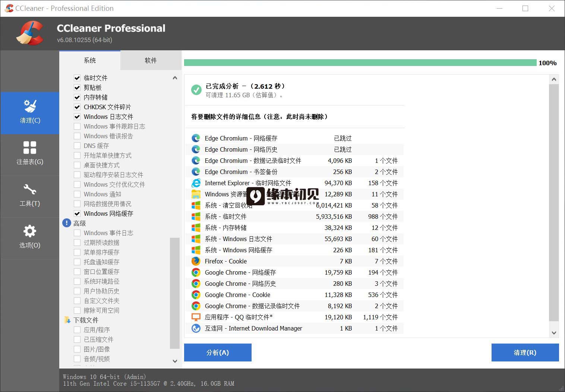The image size is (565, 392).
Task: Switch to the 系统 tab
Action: point(90,60)
